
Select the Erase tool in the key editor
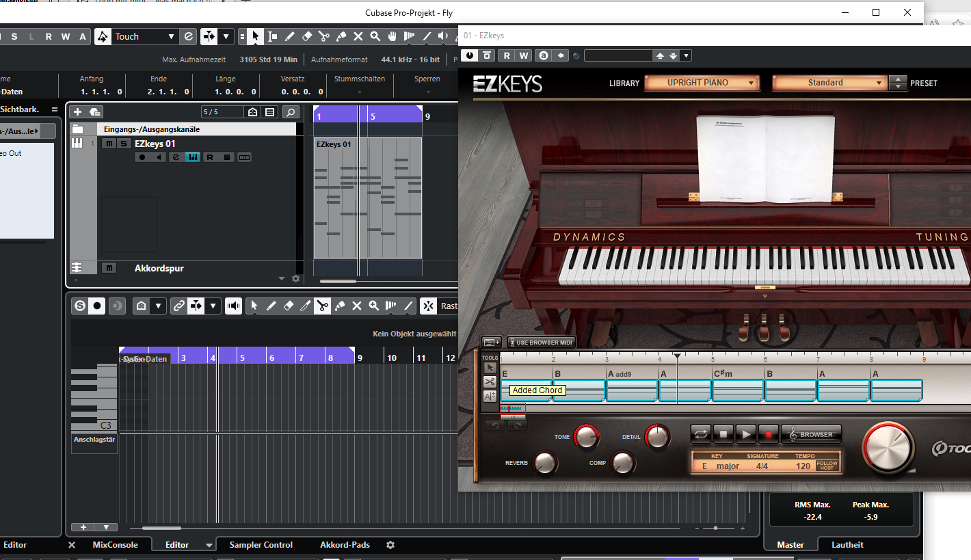click(x=288, y=306)
